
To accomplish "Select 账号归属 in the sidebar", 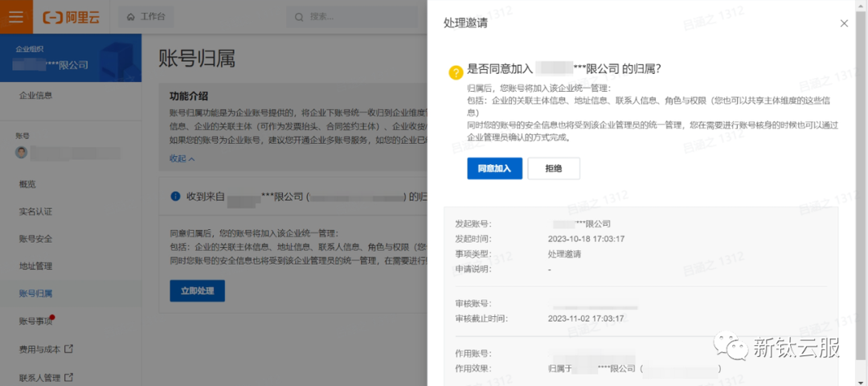I will tap(35, 293).
